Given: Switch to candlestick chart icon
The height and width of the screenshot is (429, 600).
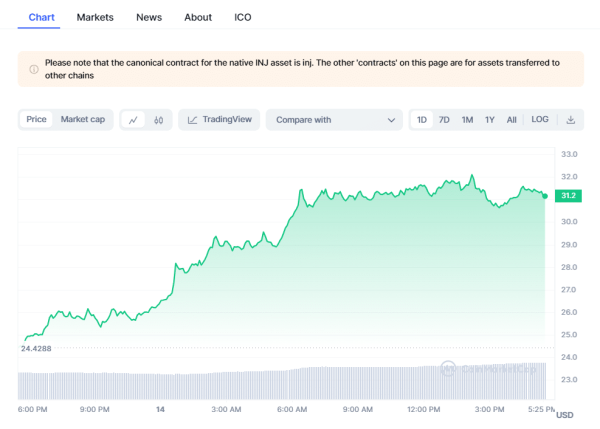Looking at the screenshot, I should (159, 120).
